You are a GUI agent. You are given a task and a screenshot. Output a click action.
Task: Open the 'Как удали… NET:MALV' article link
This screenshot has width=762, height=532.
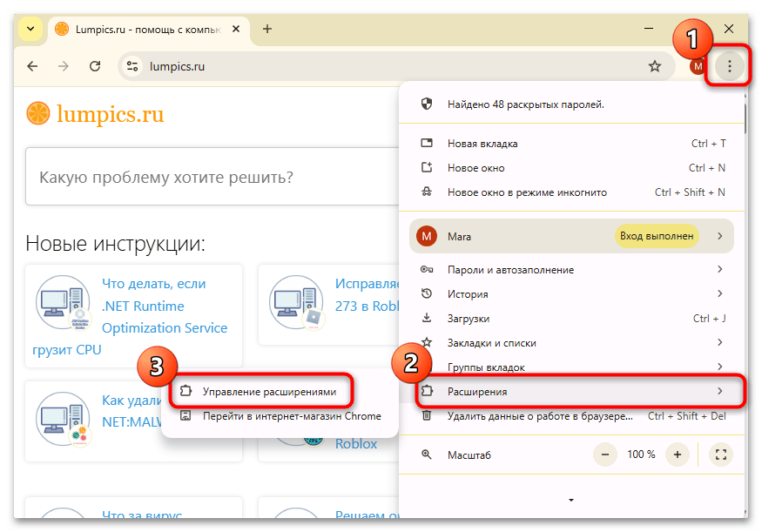click(x=131, y=411)
